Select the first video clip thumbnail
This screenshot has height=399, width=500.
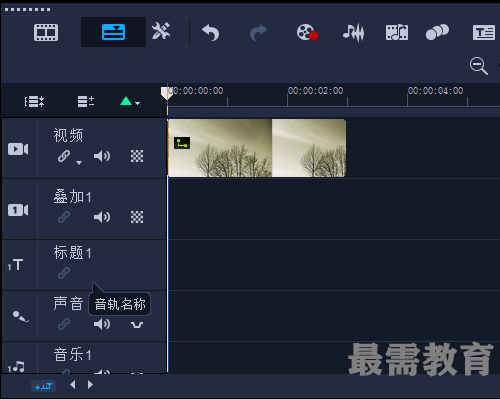(220, 148)
